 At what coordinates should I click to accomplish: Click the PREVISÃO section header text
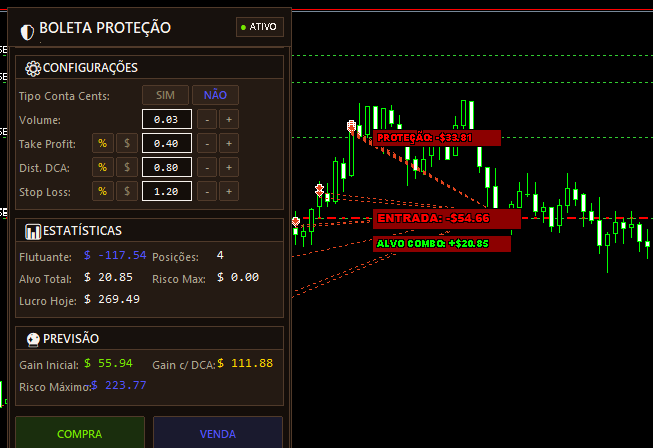click(x=71, y=339)
